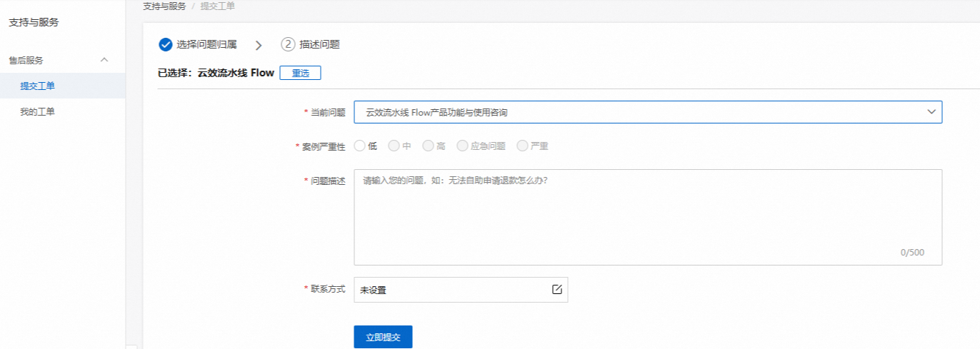Click the 未设置 contact field
The width and height of the screenshot is (980, 349).
pyautogui.click(x=461, y=290)
